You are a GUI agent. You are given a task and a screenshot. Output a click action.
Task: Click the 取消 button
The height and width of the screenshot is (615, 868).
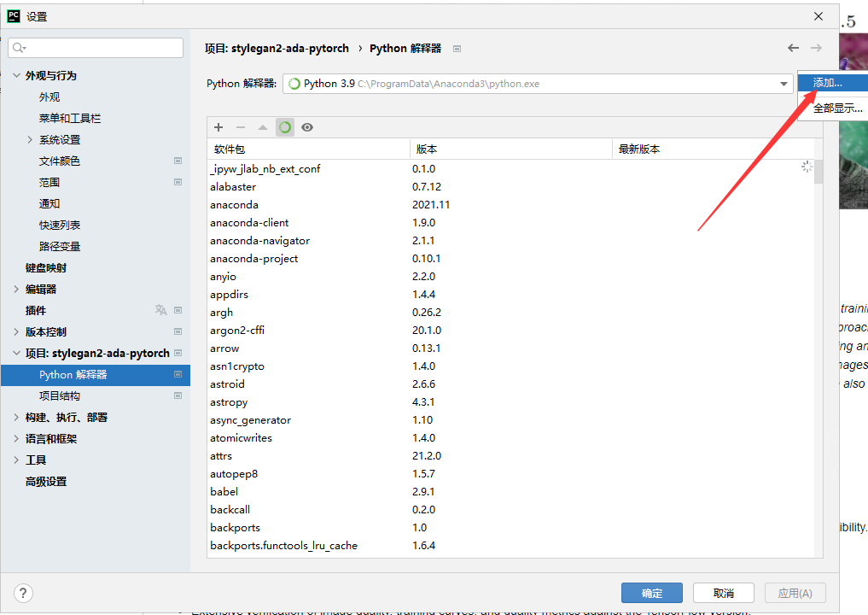723,593
